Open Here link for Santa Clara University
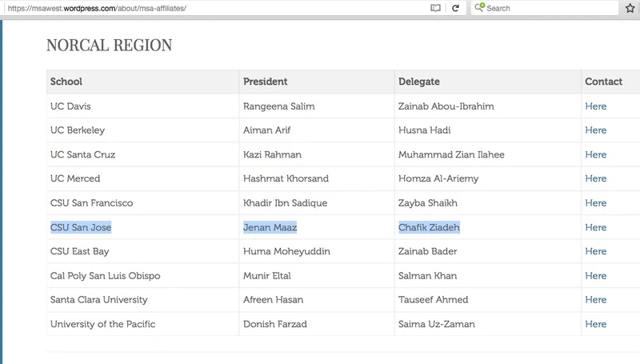The image size is (640, 364). (595, 299)
